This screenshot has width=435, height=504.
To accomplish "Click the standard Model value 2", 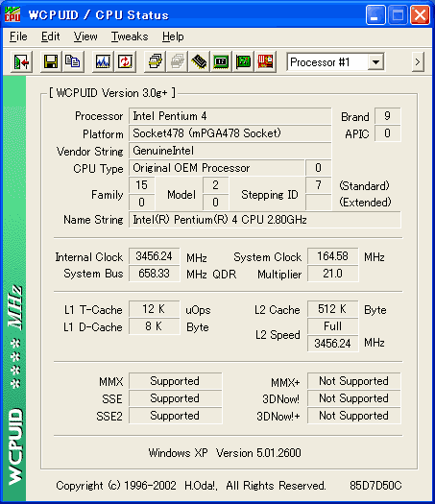I will coord(216,185).
